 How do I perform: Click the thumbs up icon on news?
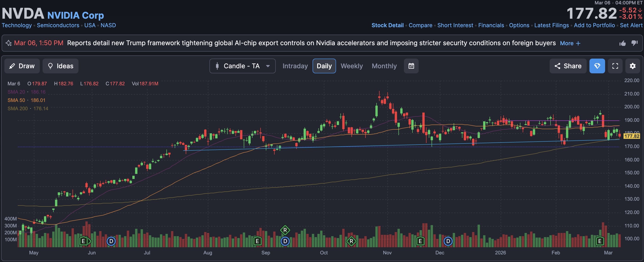click(x=622, y=43)
